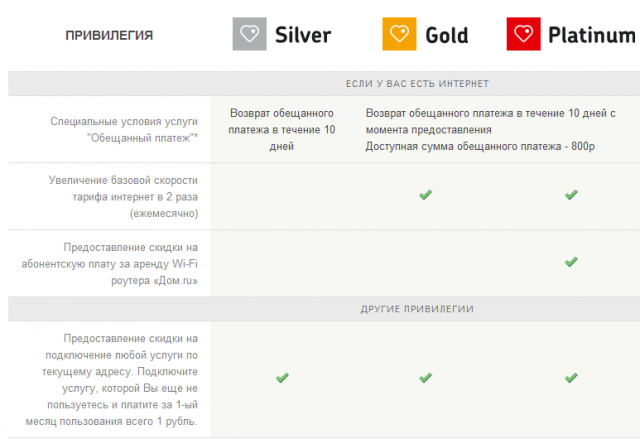The height and width of the screenshot is (439, 640).
Task: Click the "ЕСЛИ У ВАС ЕСТЬ ИНТЕРНЕТ" section header
Action: click(x=424, y=83)
